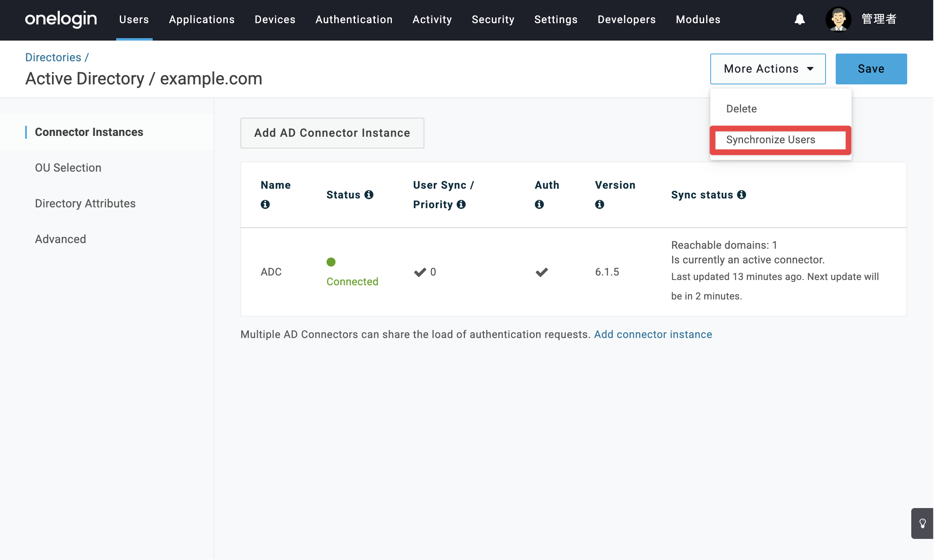Screen dimensions: 934x560
Task: Click the administrator profile avatar
Action: pyautogui.click(x=838, y=19)
